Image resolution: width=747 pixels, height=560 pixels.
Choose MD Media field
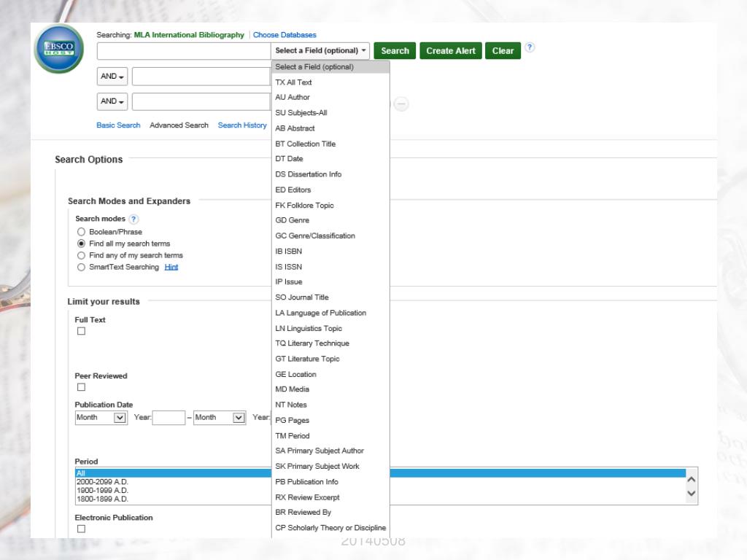click(330, 389)
